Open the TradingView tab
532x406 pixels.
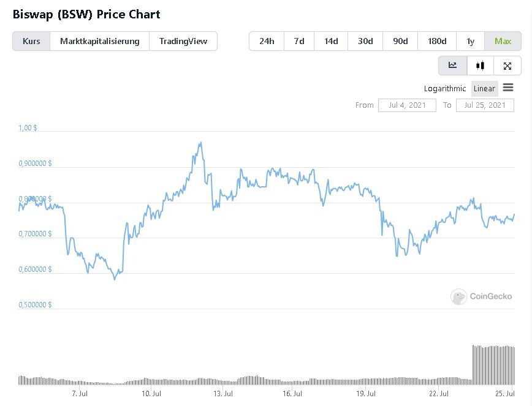click(183, 42)
